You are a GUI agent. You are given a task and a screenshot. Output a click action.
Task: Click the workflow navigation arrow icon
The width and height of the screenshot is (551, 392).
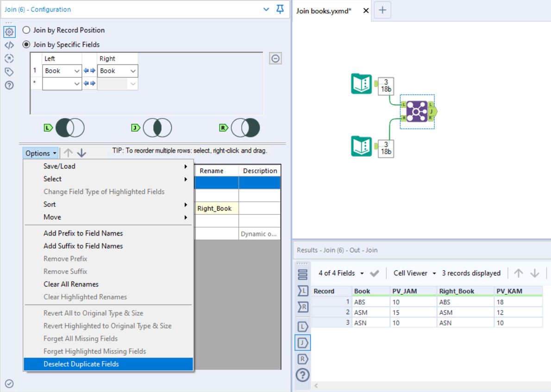pyautogui.click(x=9, y=58)
